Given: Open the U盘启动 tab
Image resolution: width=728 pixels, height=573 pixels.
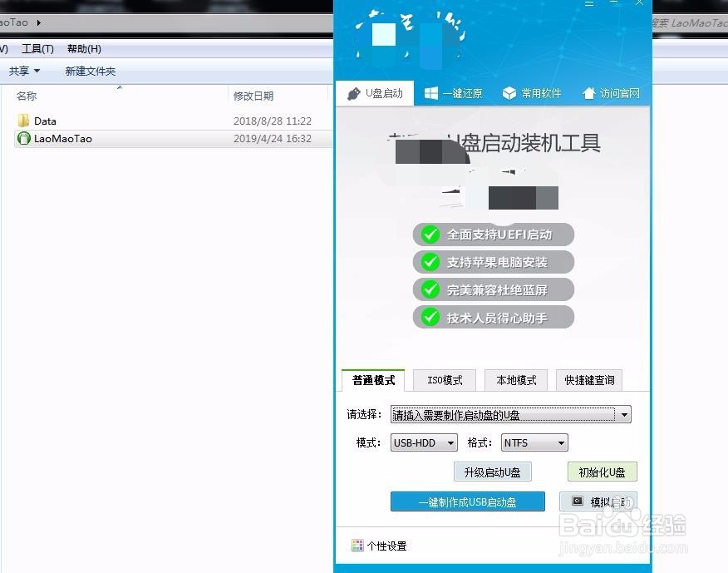Looking at the screenshot, I should tap(375, 93).
